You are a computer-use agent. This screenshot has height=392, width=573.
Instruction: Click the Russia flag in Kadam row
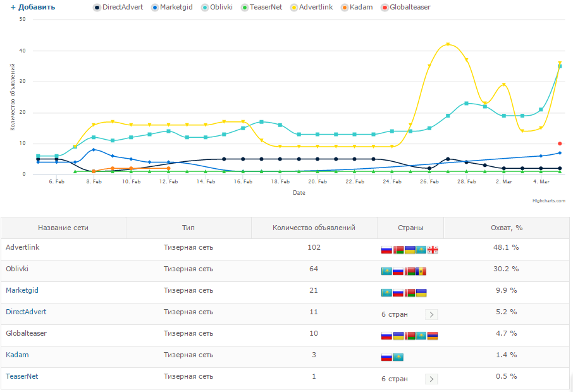tap(386, 357)
